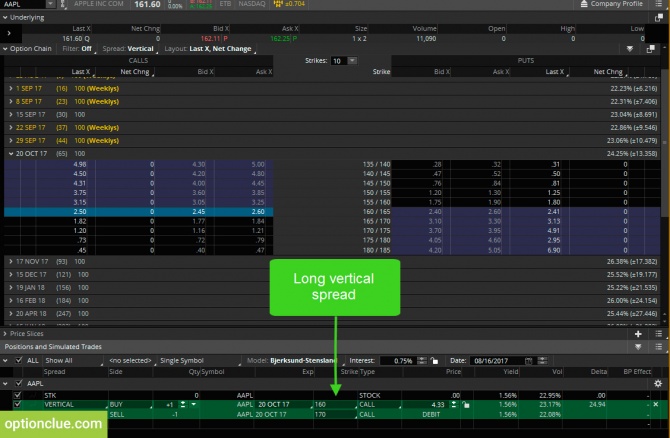Open the Layout: Last X, Net Change dropdown
Image resolution: width=670 pixels, height=438 pixels.
pos(210,49)
